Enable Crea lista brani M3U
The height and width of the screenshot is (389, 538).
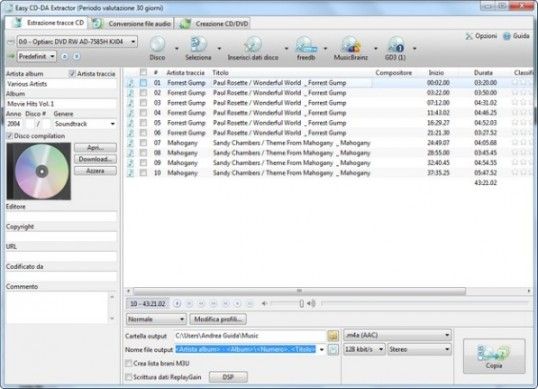(x=129, y=363)
